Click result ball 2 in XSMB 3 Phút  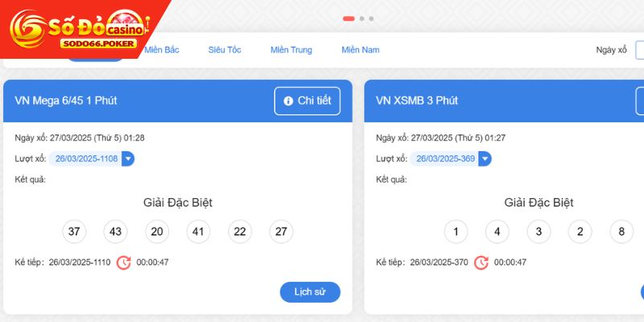coord(580,232)
